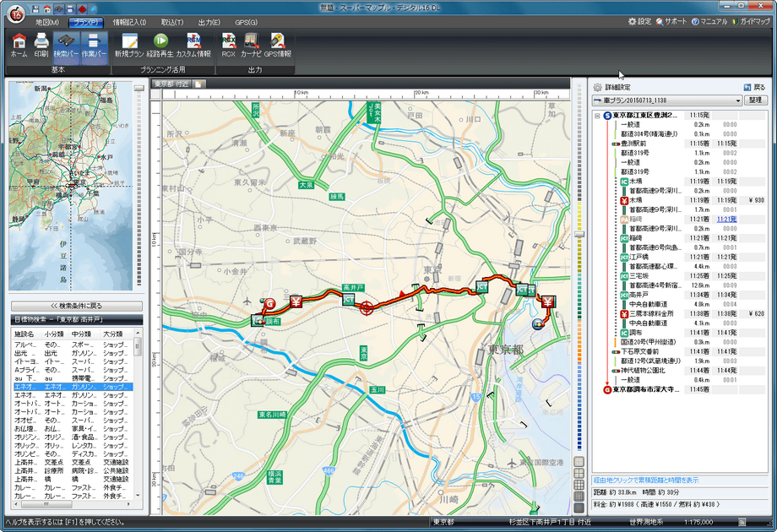Screen dimensions: 777x532
Task: Click the 印刷 print icon
Action: pyautogui.click(x=41, y=46)
